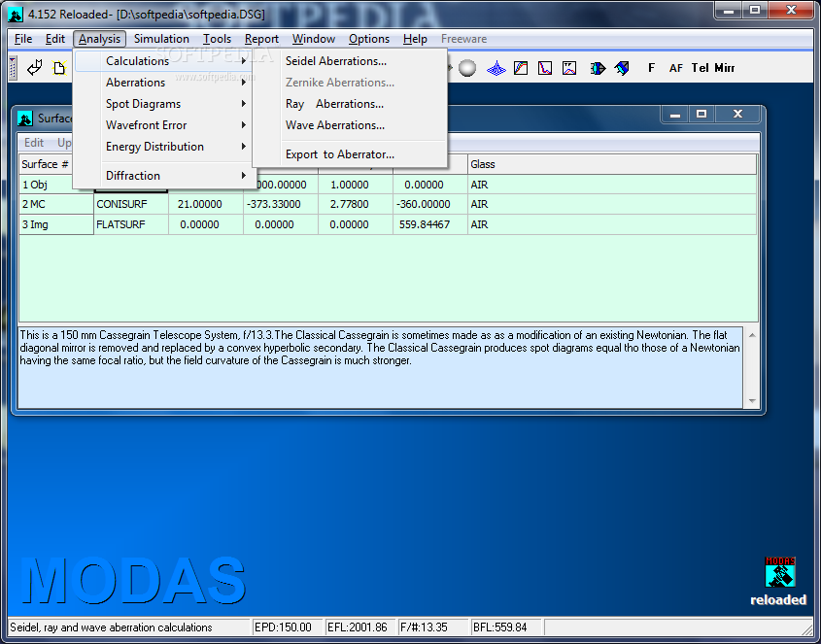821x644 pixels.
Task: Click the AIR glass cell in MC row
Action: point(612,204)
